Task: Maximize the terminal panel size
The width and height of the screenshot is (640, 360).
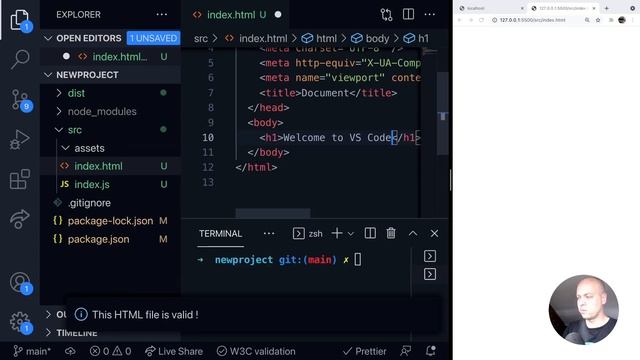Action: click(x=413, y=233)
